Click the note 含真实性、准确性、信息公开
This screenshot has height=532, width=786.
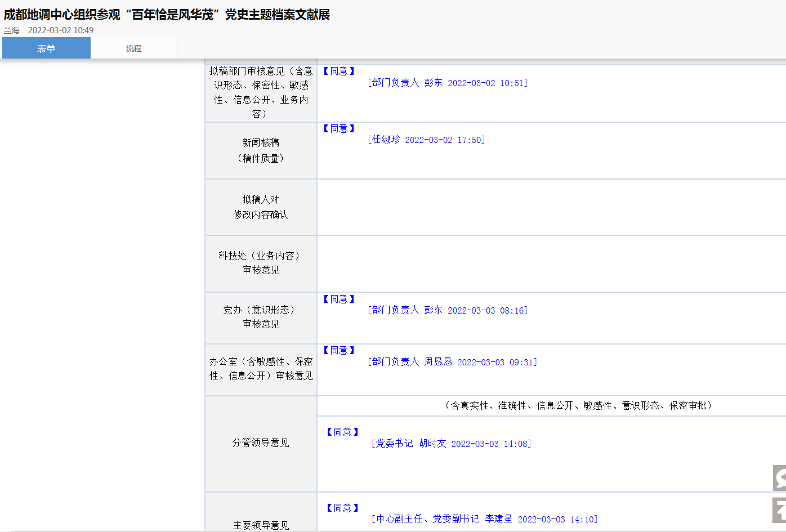click(578, 405)
